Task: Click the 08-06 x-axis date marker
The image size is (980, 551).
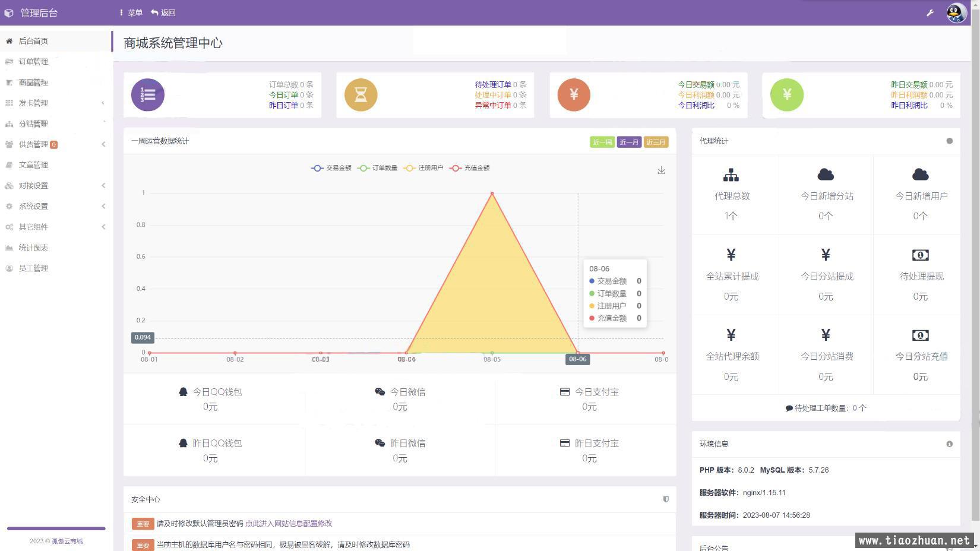Action: pos(577,359)
